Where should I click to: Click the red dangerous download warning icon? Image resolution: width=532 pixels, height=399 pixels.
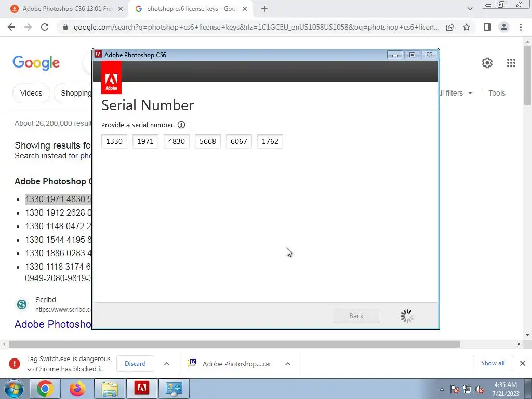[15, 363]
